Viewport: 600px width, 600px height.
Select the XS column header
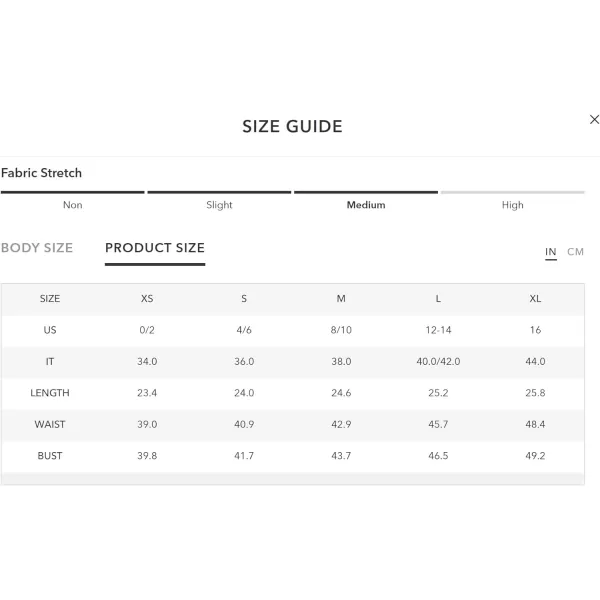pos(147,299)
